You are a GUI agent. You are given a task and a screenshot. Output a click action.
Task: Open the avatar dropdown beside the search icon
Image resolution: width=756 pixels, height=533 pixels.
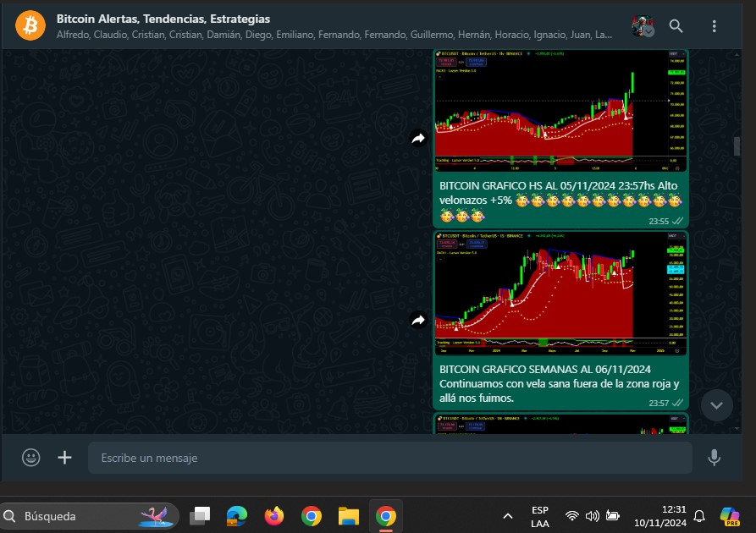[643, 27]
